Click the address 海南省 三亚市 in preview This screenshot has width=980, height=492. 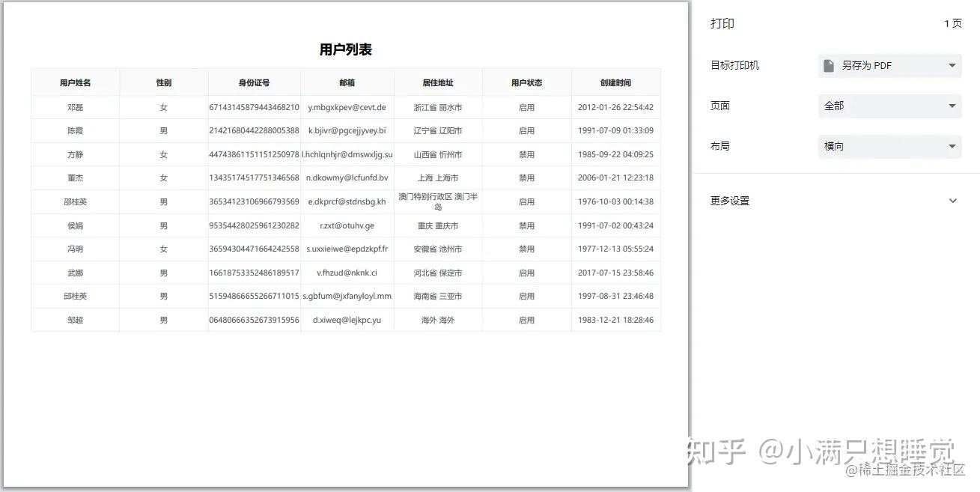click(439, 295)
